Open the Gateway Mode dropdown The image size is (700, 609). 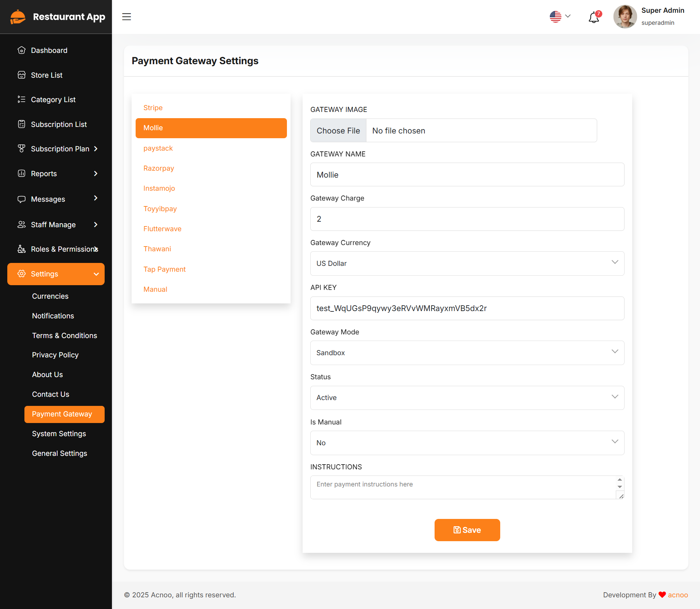[x=467, y=353]
